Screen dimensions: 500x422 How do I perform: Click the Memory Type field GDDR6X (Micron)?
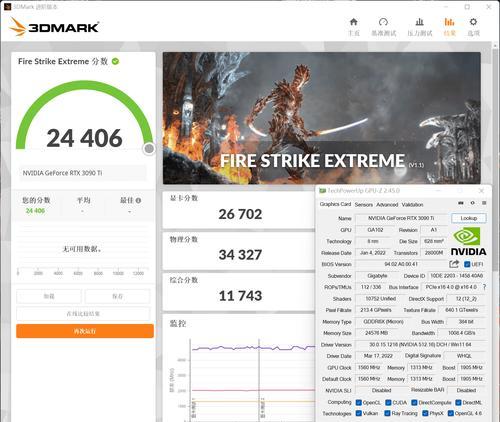[x=383, y=322]
